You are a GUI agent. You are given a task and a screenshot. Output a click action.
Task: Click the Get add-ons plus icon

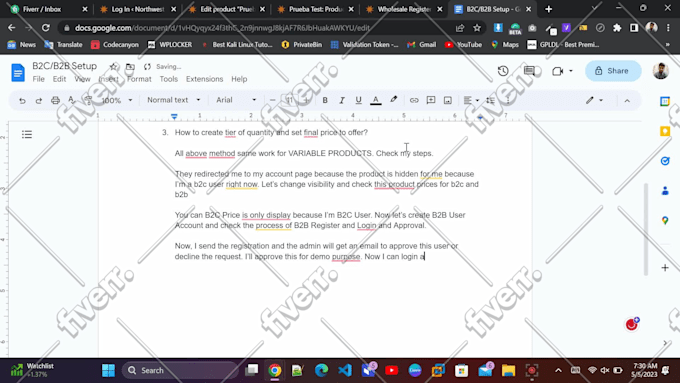click(665, 268)
